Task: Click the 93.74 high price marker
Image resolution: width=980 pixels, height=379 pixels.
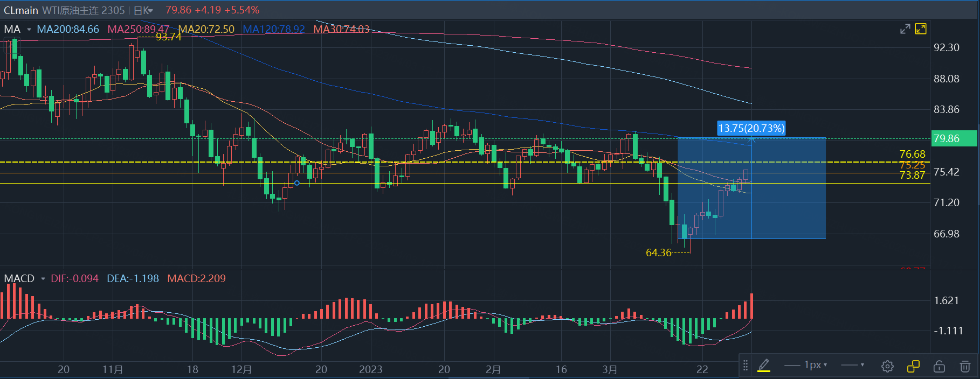Action: (x=169, y=37)
